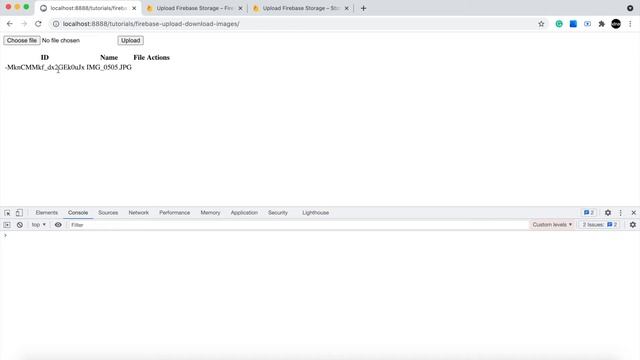Open DevTools customize three-dot menu
The width and height of the screenshot is (640, 360).
[620, 213]
